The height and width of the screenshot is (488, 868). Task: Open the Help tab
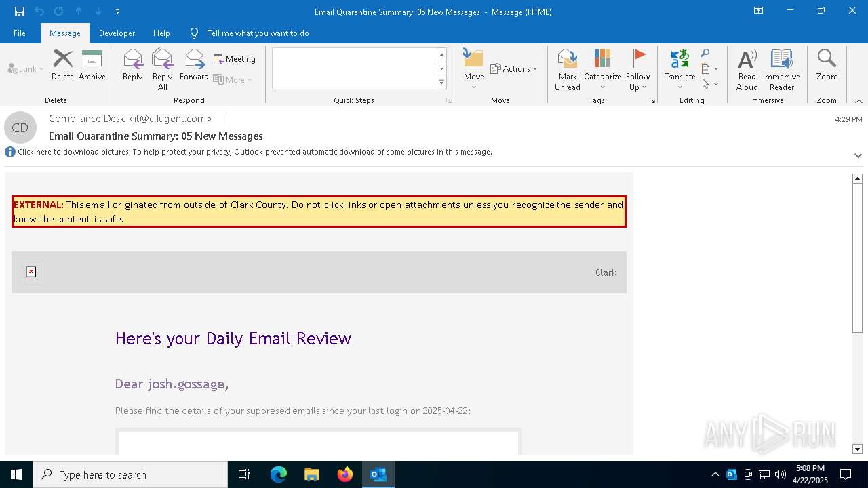point(161,33)
